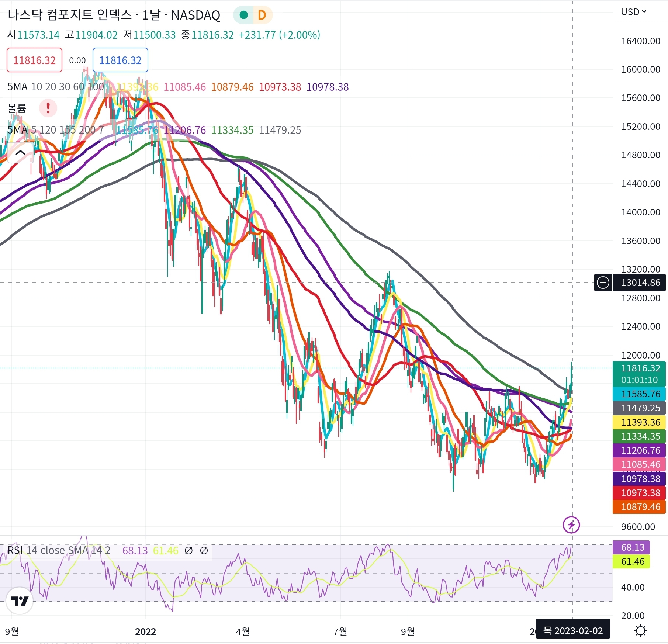Click the RSI SMA value 61.46 axis label
The image size is (668, 644).
(x=631, y=561)
